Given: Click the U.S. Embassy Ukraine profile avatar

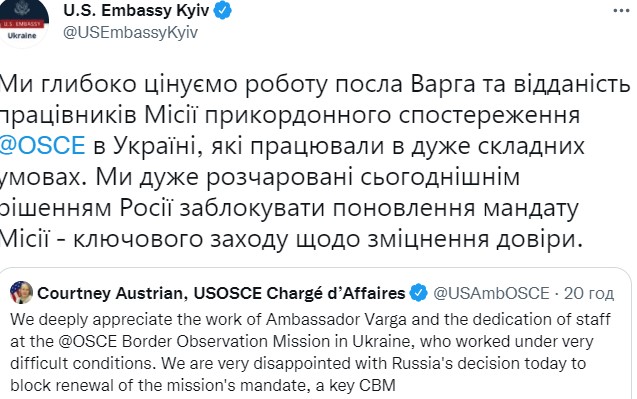Looking at the screenshot, I should [x=24, y=24].
